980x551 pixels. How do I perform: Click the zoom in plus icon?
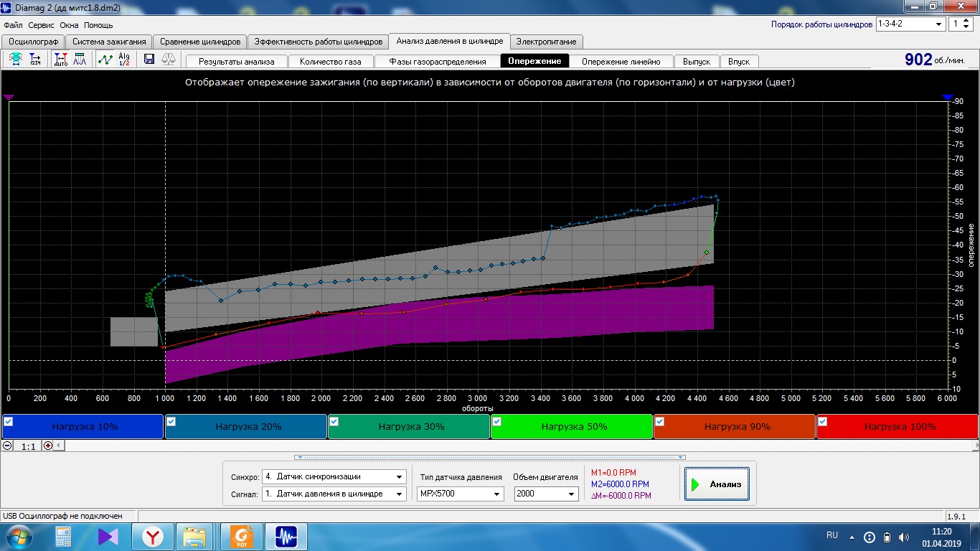click(x=48, y=446)
